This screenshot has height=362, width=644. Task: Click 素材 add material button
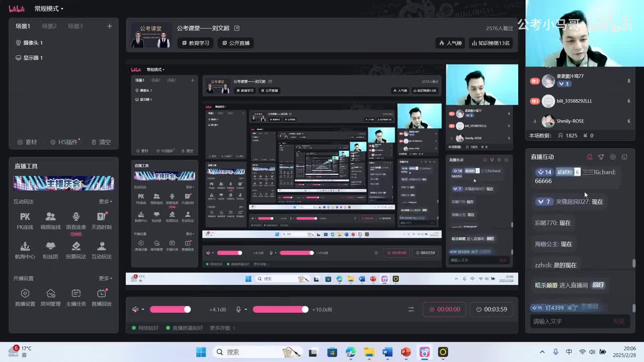pos(28,142)
